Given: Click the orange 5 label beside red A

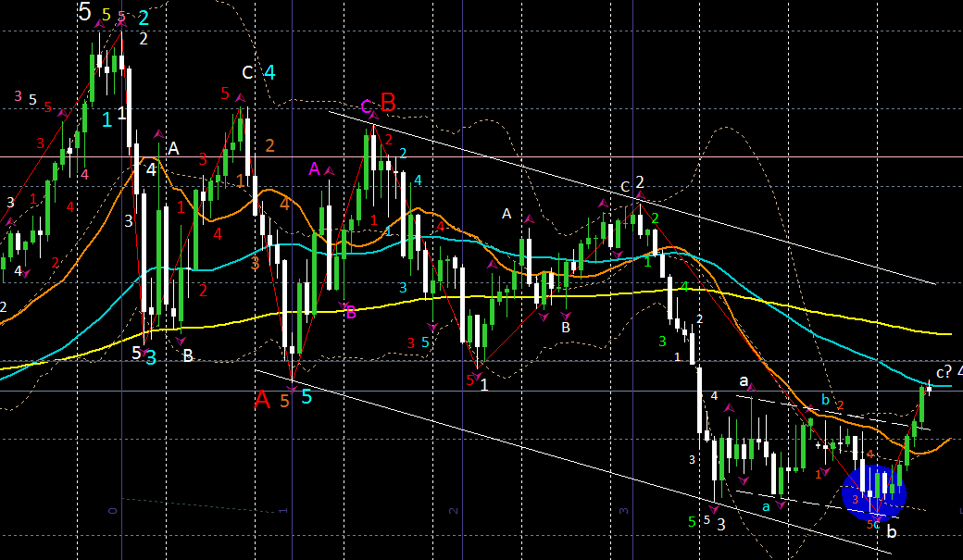Looking at the screenshot, I should click(x=285, y=400).
